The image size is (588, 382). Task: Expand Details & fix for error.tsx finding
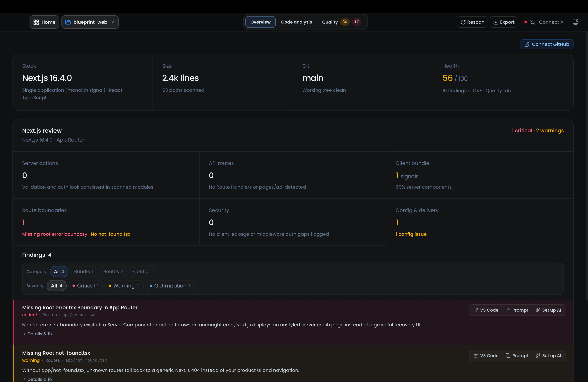(38, 334)
